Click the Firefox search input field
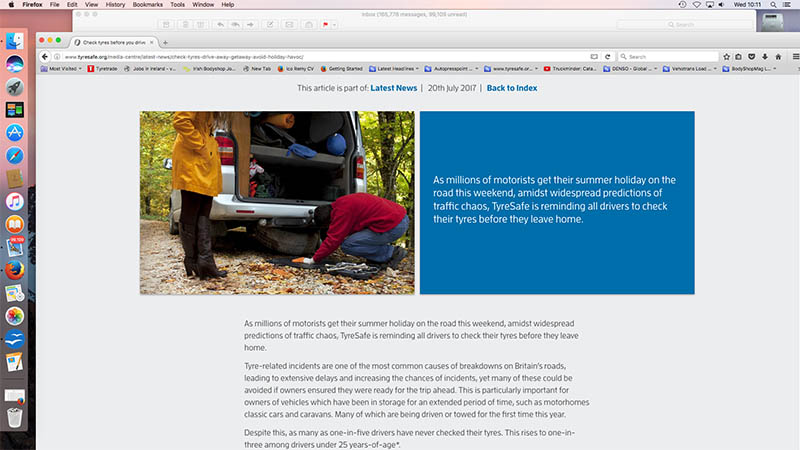800x450 pixels. coord(672,57)
